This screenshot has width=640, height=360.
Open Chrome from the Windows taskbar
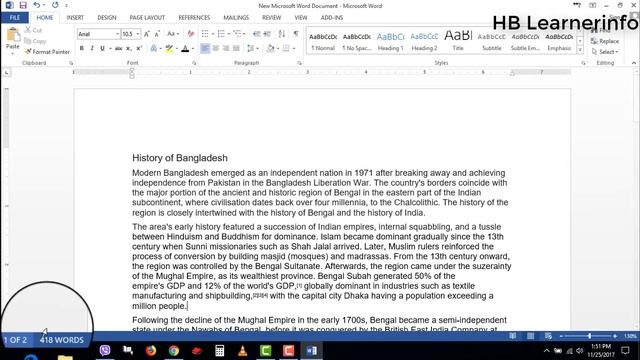[x=174, y=351]
